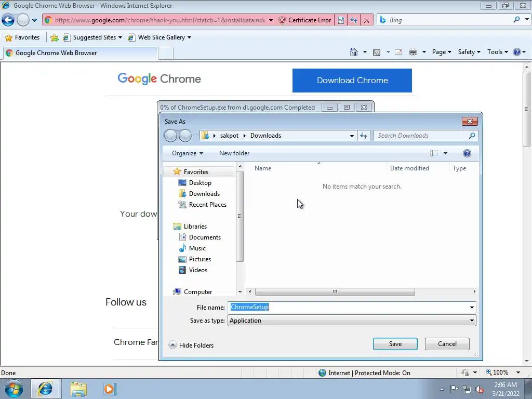Click Cancel button in Save As dialog
The height and width of the screenshot is (399, 532).
click(x=447, y=344)
